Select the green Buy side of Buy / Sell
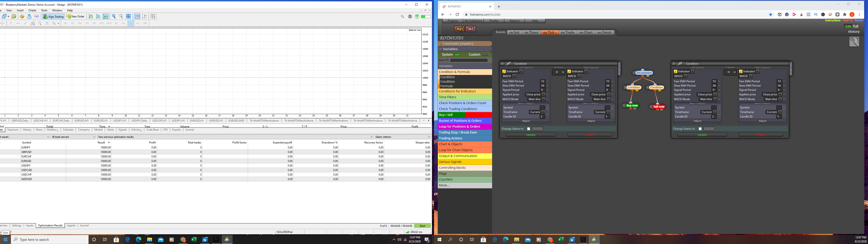 click(451, 115)
